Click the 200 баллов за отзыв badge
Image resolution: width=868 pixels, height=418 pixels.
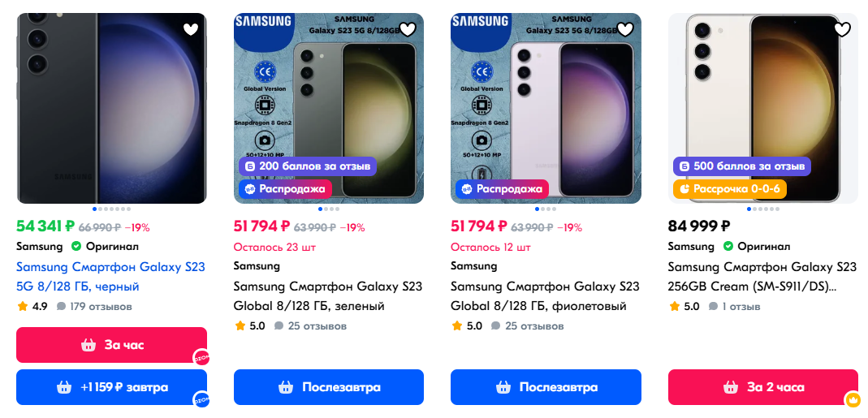click(x=308, y=166)
